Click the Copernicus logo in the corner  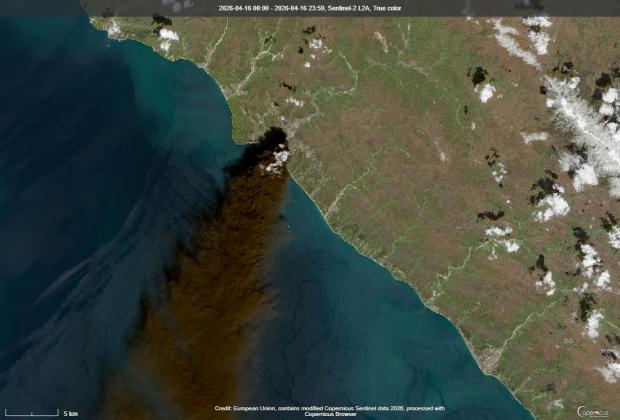click(x=584, y=407)
